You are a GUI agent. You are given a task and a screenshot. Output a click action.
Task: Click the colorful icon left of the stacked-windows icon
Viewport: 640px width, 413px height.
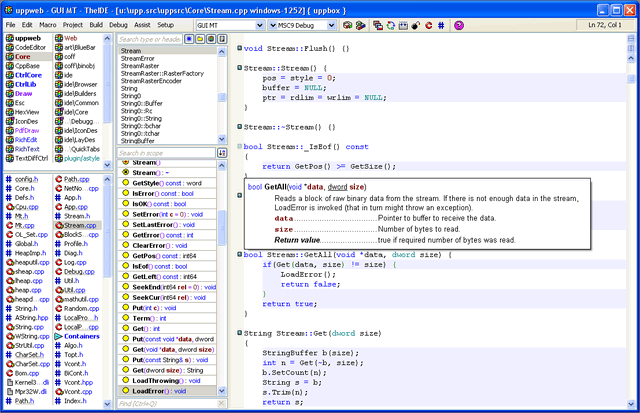pyautogui.click(x=360, y=25)
